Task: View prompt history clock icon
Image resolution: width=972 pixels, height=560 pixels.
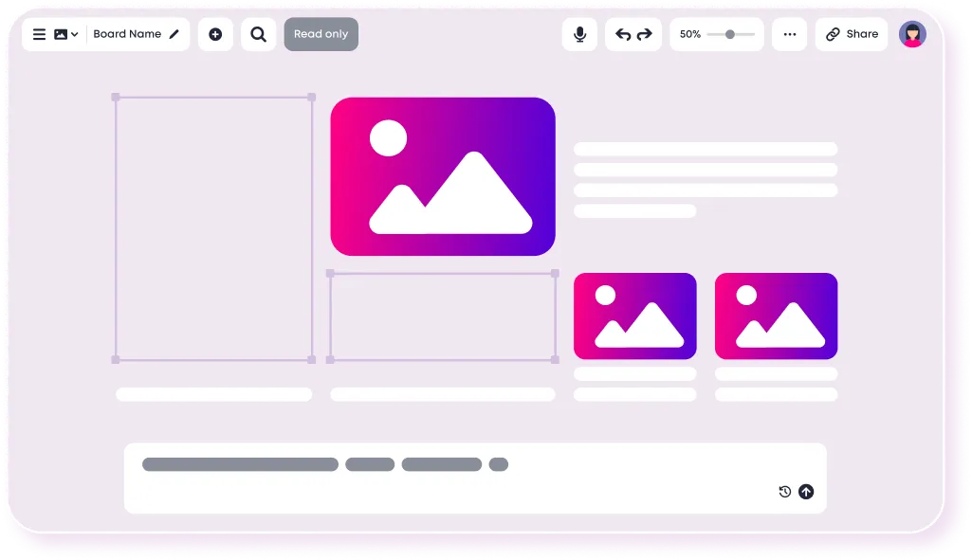Action: [x=785, y=491]
